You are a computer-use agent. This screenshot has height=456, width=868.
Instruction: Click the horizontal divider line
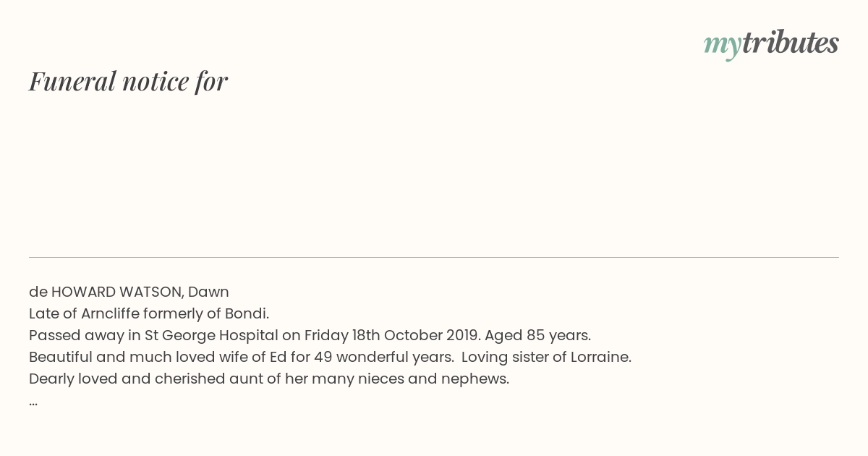[434, 257]
